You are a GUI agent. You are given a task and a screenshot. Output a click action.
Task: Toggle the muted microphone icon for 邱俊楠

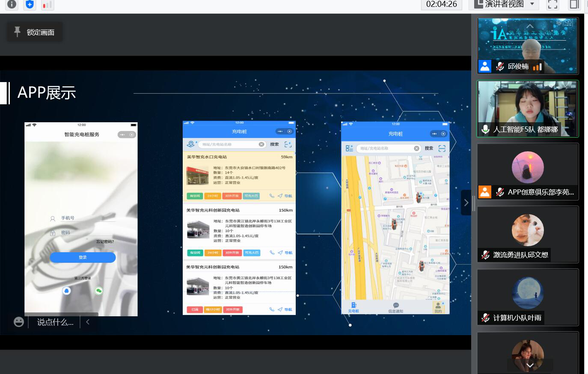(x=500, y=66)
